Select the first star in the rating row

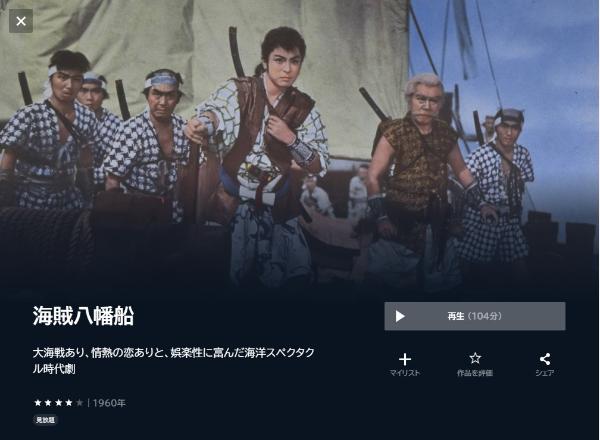[38, 403]
